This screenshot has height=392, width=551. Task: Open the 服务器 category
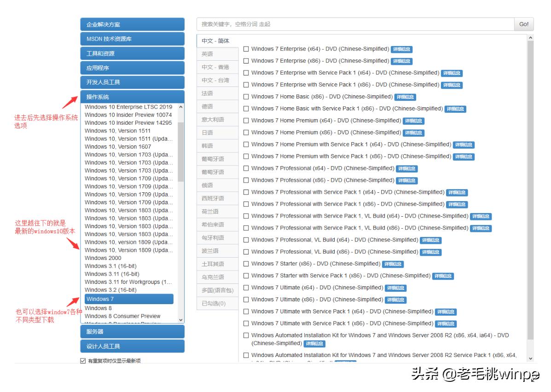[x=132, y=331]
